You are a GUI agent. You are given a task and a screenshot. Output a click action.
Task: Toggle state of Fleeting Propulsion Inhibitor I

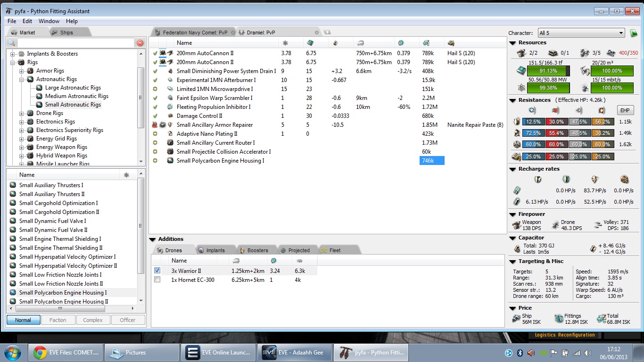coord(155,107)
